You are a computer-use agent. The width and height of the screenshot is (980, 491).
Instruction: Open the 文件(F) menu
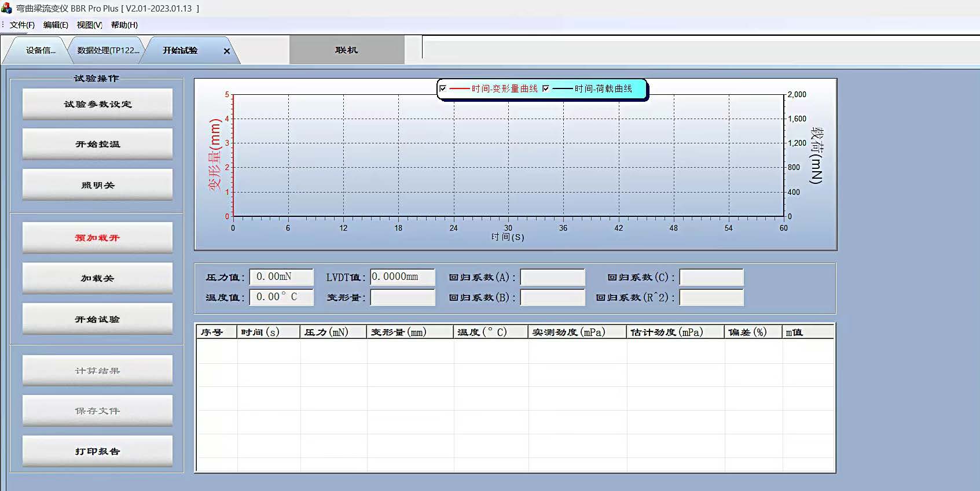pos(22,25)
